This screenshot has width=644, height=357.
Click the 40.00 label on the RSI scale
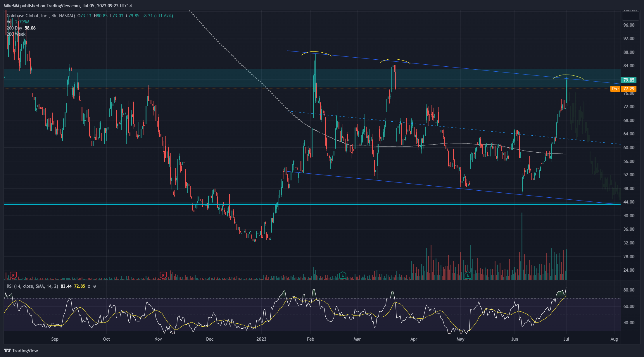tap(629, 323)
